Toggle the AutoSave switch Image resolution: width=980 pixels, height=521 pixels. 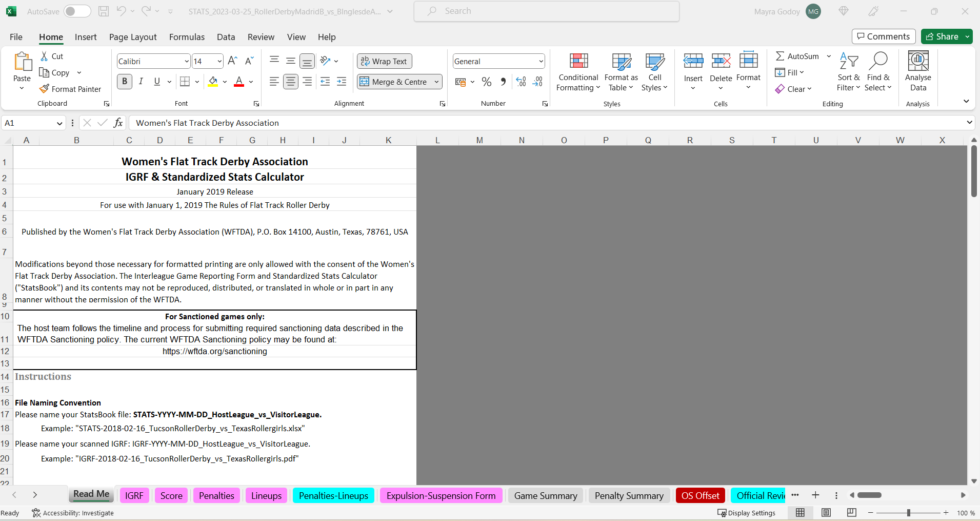click(77, 11)
